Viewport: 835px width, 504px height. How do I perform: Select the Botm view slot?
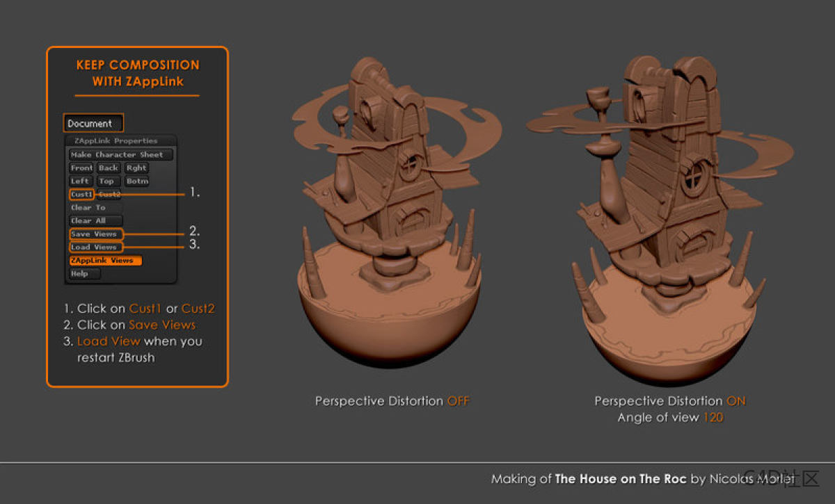[x=137, y=181]
